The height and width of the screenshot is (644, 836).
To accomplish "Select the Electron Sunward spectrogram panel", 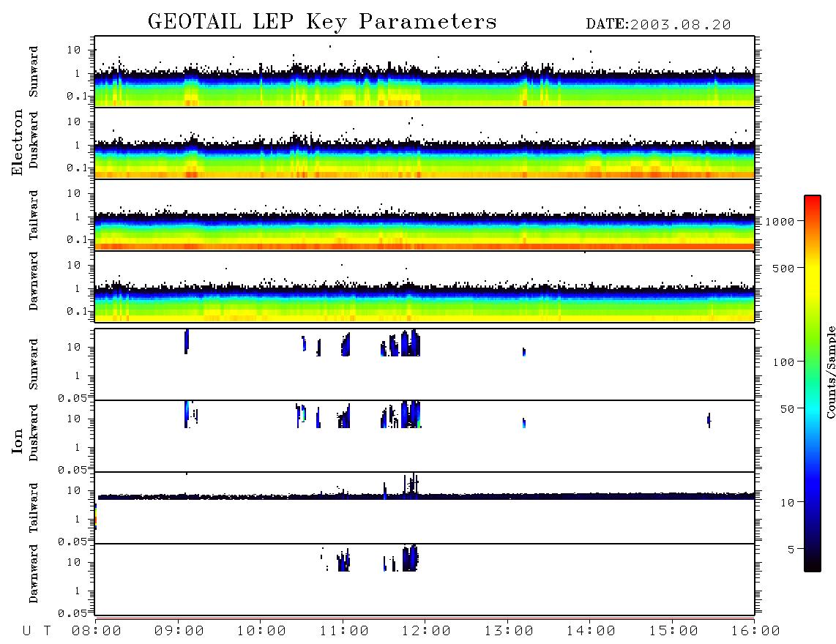I will point(425,72).
